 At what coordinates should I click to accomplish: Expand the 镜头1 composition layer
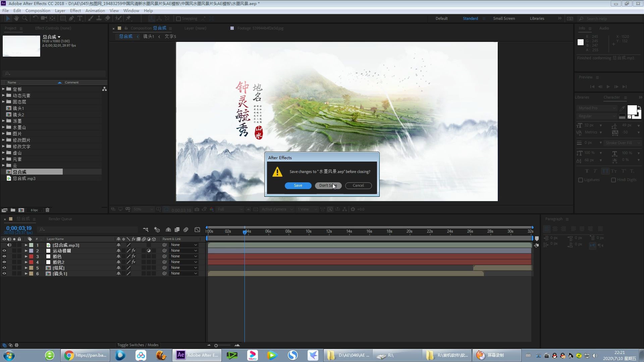[25, 274]
